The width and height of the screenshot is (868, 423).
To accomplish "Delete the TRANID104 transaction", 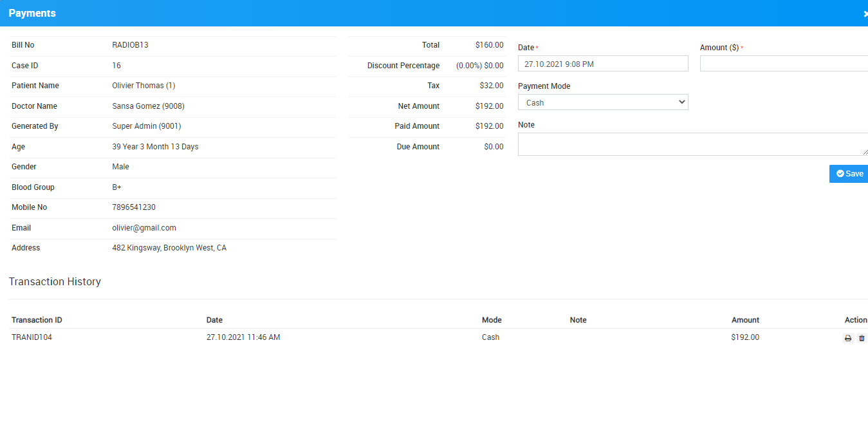I will tap(862, 338).
